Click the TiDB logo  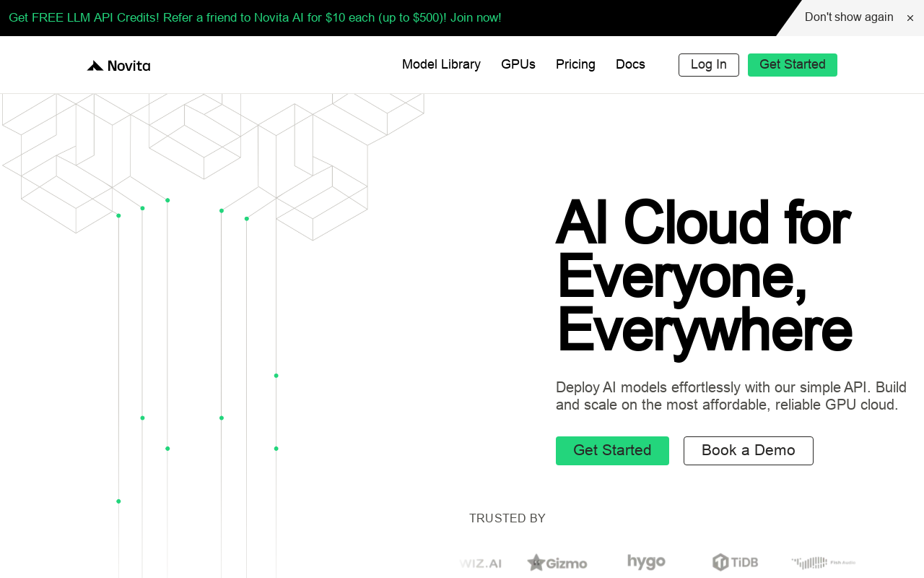[x=735, y=562]
